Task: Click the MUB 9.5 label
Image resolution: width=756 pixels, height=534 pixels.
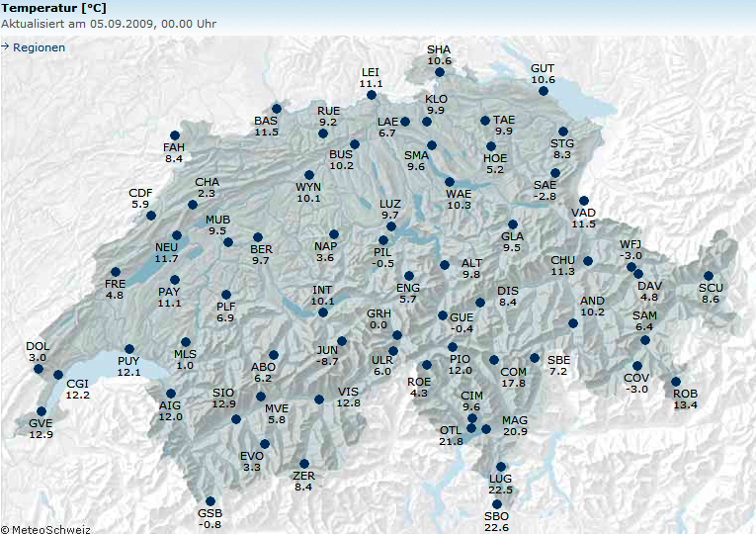Action: (x=218, y=225)
